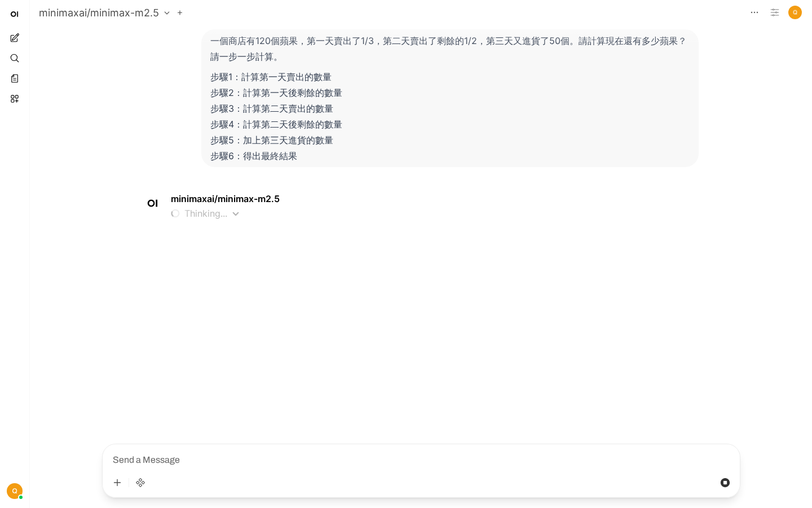
Task: Click the bottom-left user profile avatar
Action: (x=15, y=491)
